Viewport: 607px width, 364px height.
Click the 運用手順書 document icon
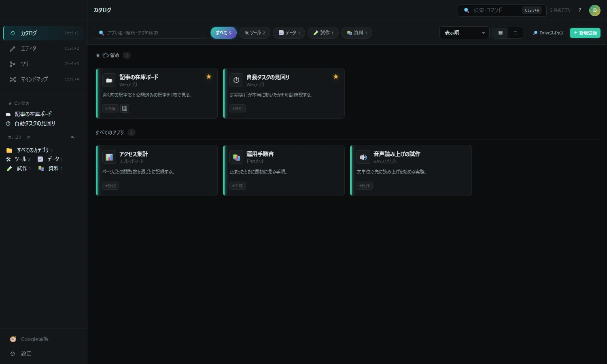pyautogui.click(x=236, y=157)
